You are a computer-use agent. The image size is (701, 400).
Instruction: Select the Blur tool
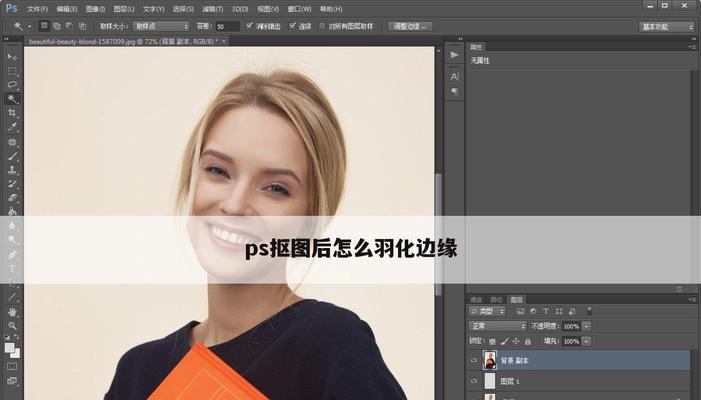12,226
